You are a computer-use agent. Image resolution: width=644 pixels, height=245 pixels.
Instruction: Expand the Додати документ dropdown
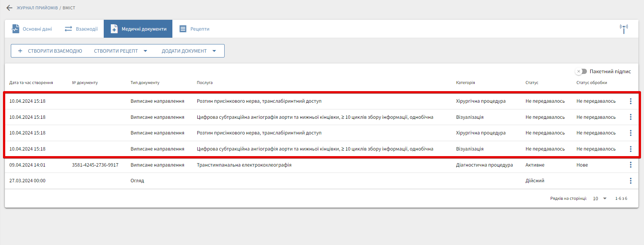214,51
